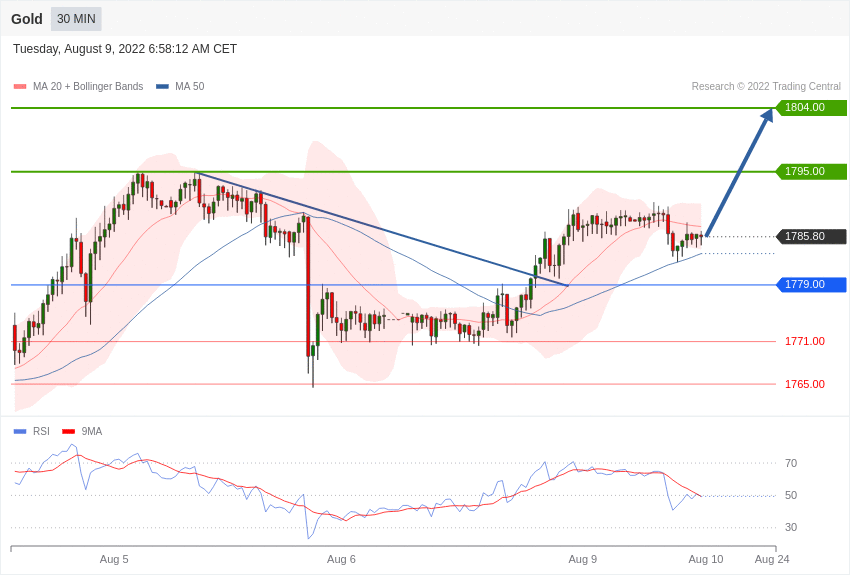Click the RSI 50 level label

tap(791, 495)
